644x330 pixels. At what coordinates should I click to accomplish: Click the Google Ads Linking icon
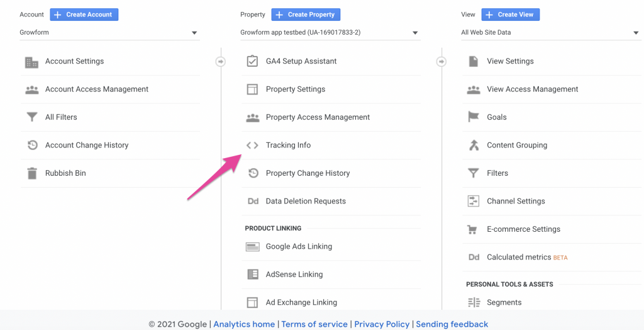(x=252, y=247)
